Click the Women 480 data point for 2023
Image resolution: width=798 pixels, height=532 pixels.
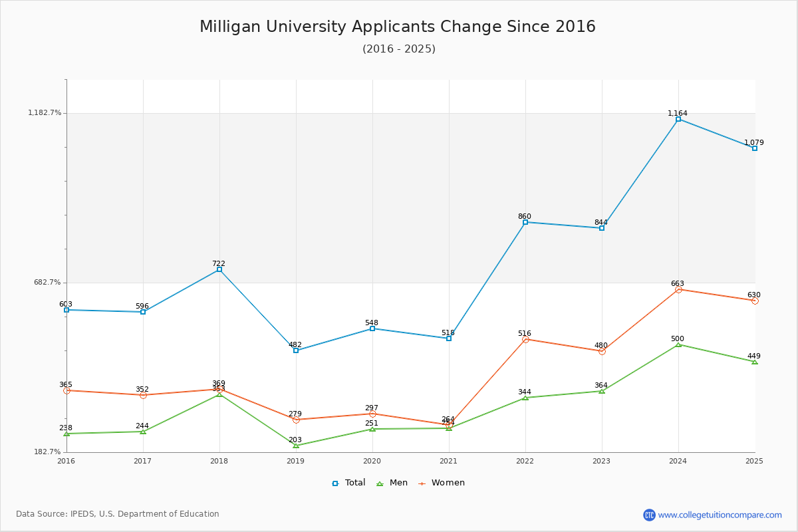click(x=602, y=351)
